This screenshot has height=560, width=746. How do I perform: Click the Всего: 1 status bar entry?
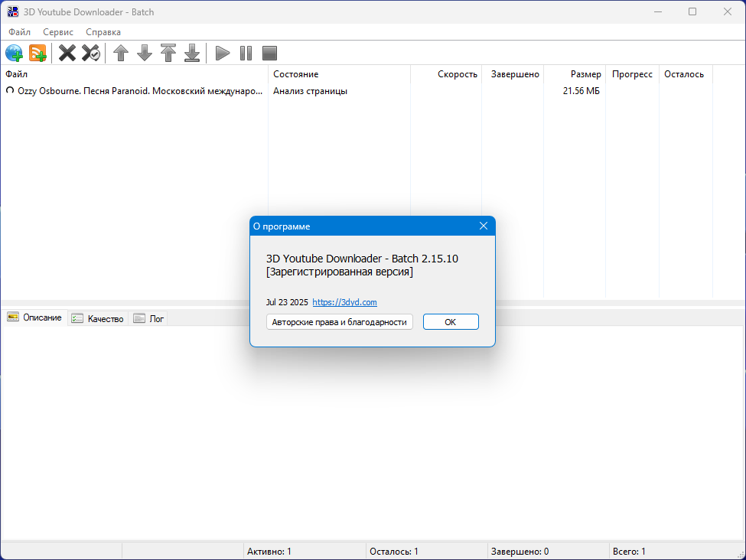pos(629,552)
